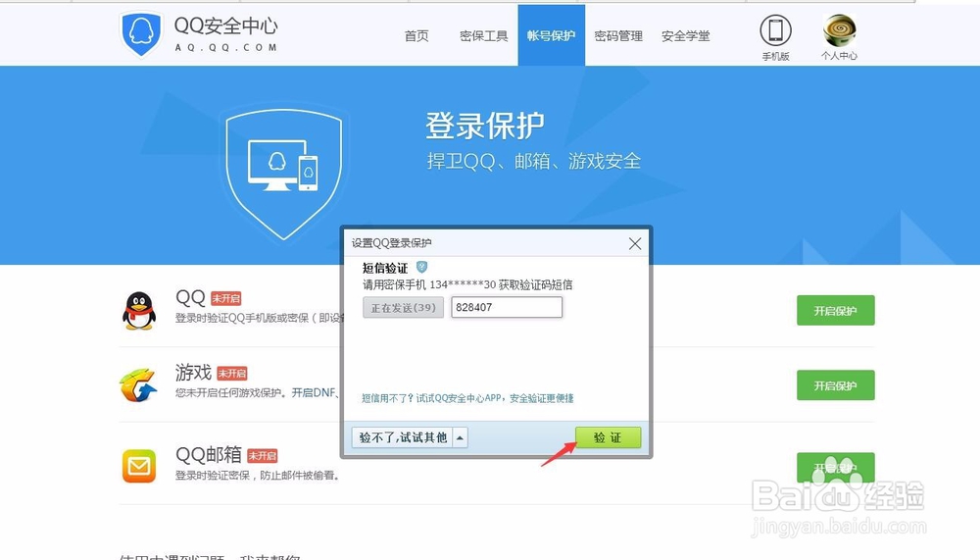980x560 pixels.
Task: Open the 短信用不了？试试QQ安全中心APP link
Action: pos(467,398)
